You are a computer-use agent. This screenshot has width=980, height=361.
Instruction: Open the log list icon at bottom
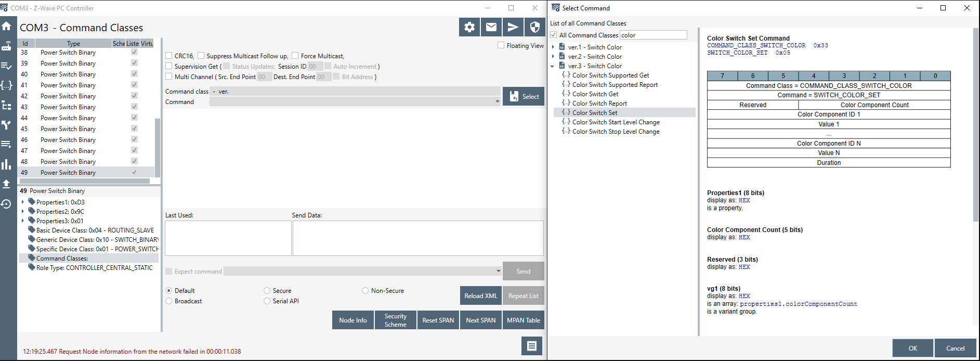coord(531,346)
